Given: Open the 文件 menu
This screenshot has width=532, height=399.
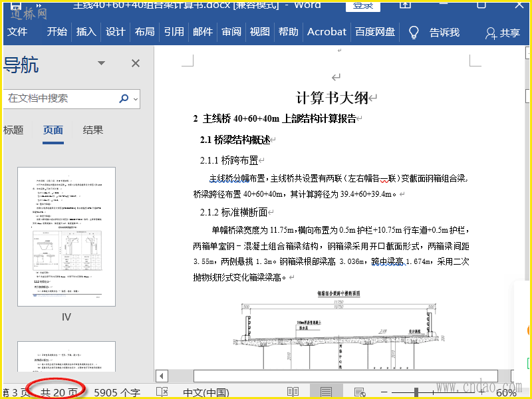Looking at the screenshot, I should point(17,32).
